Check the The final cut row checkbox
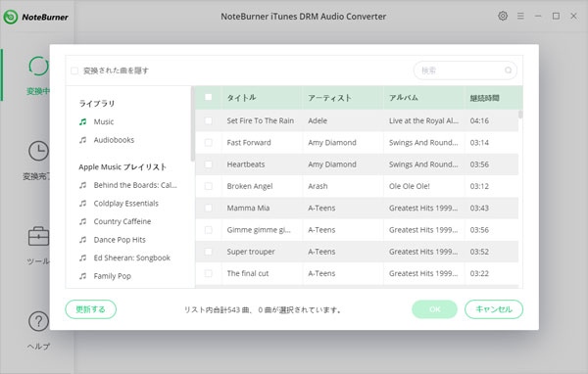588x374 pixels. pos(208,273)
